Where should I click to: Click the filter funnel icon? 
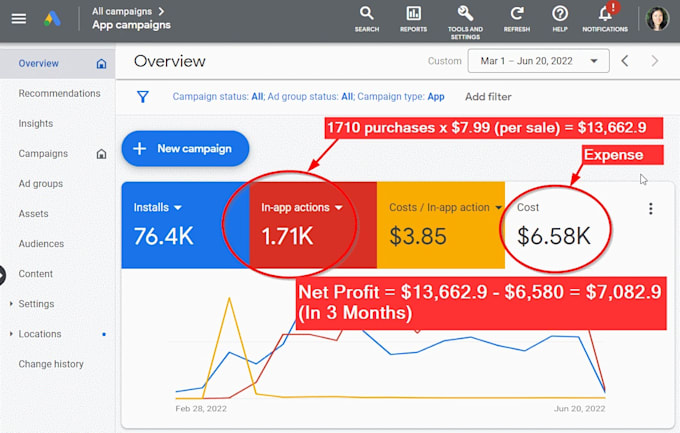[x=143, y=96]
